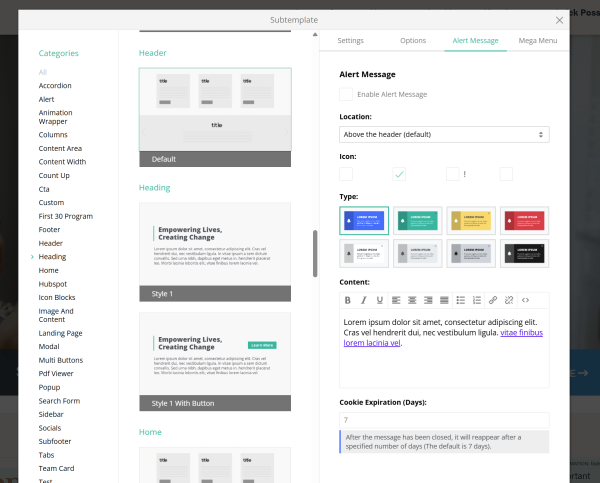Click the template list scrollbar handle

click(x=315, y=253)
